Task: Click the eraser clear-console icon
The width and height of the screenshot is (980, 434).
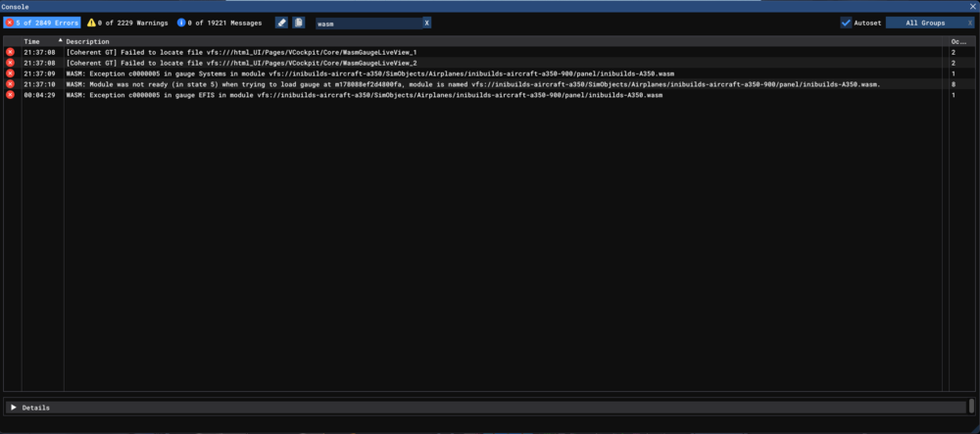Action: coord(282,23)
